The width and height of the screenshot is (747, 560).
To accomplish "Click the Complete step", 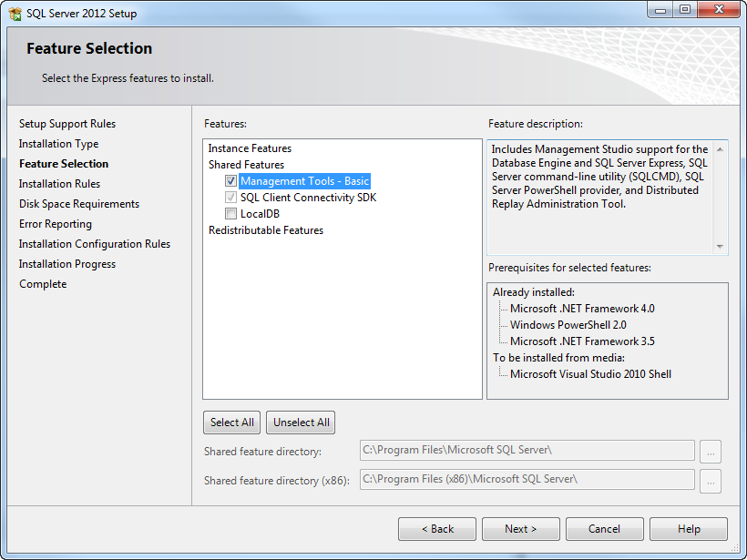I will [x=43, y=284].
